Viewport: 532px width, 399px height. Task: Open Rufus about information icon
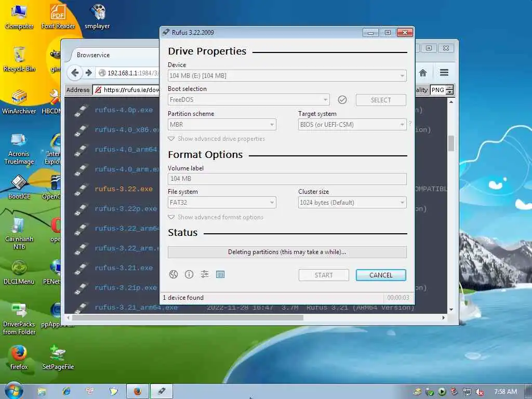click(189, 274)
